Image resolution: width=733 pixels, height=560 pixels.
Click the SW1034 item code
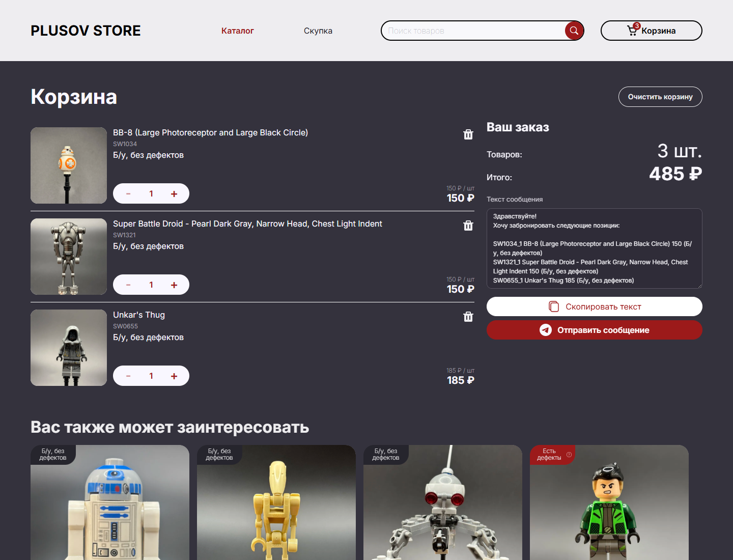point(125,144)
